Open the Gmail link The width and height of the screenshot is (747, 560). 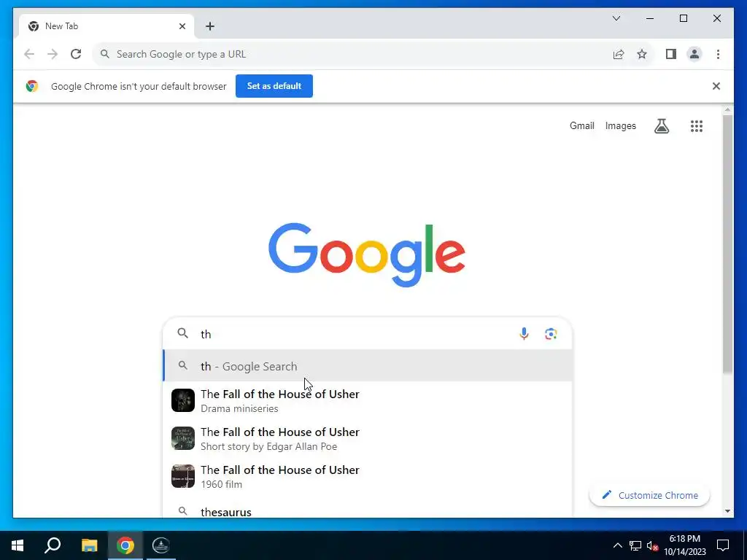[x=581, y=125]
